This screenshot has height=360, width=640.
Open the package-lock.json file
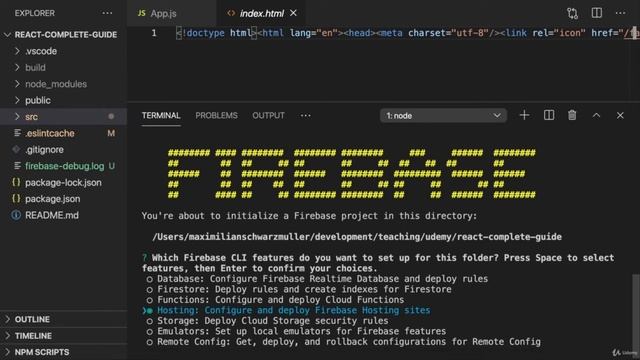(x=64, y=182)
